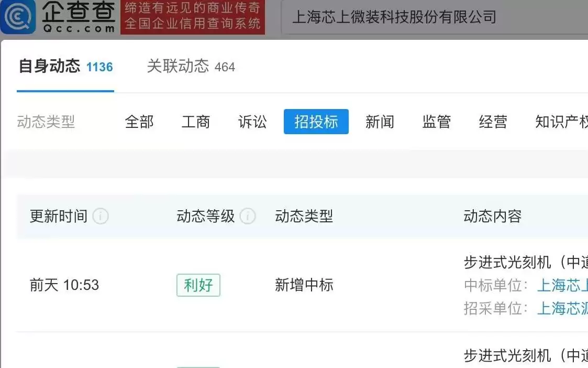Select 新闻 dynamic type filter
This screenshot has height=368, width=588.
[380, 122]
